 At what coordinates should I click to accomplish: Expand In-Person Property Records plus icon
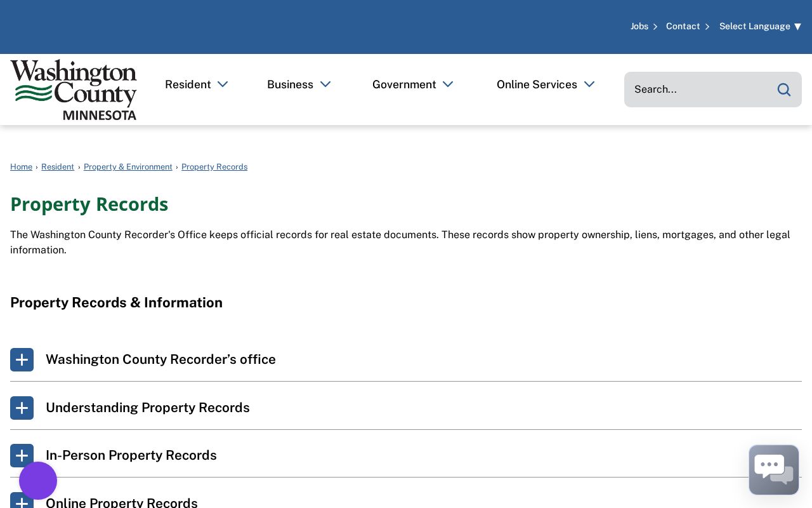pos(22,455)
